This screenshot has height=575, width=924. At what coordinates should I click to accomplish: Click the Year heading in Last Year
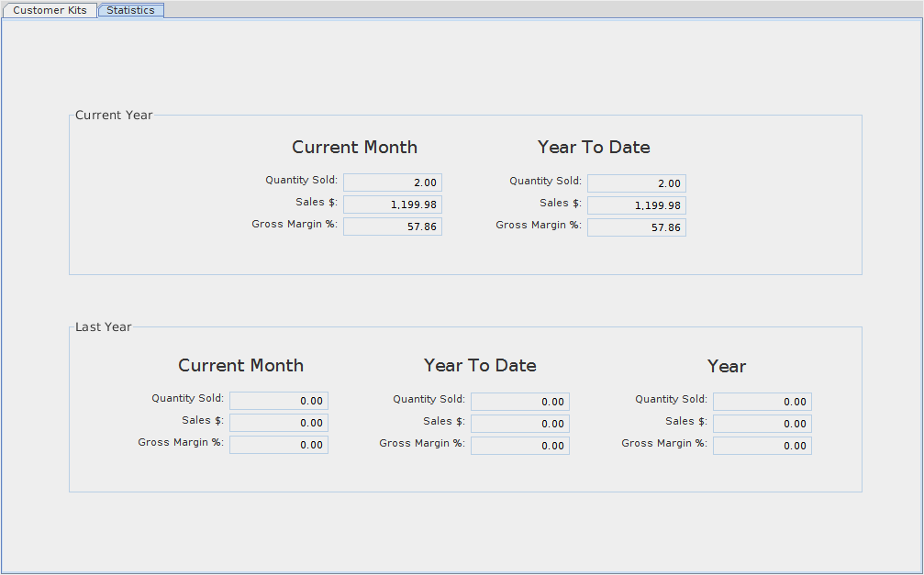(726, 367)
